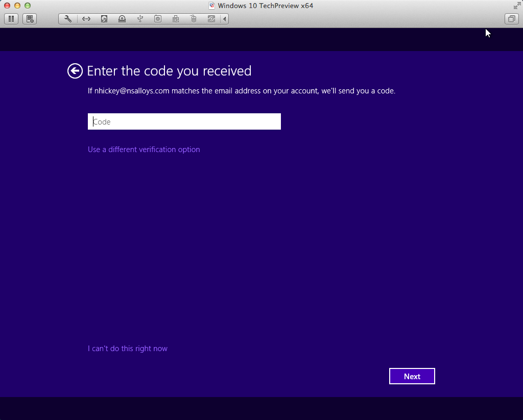Viewport: 523px width, 420px height.
Task: Click the network adapter icon
Action: pos(86,19)
